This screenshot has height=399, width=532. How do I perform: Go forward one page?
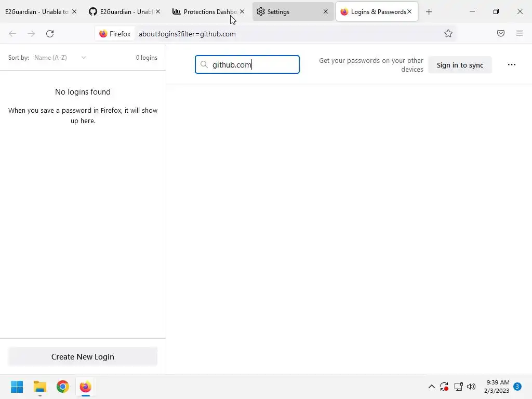pos(31,34)
